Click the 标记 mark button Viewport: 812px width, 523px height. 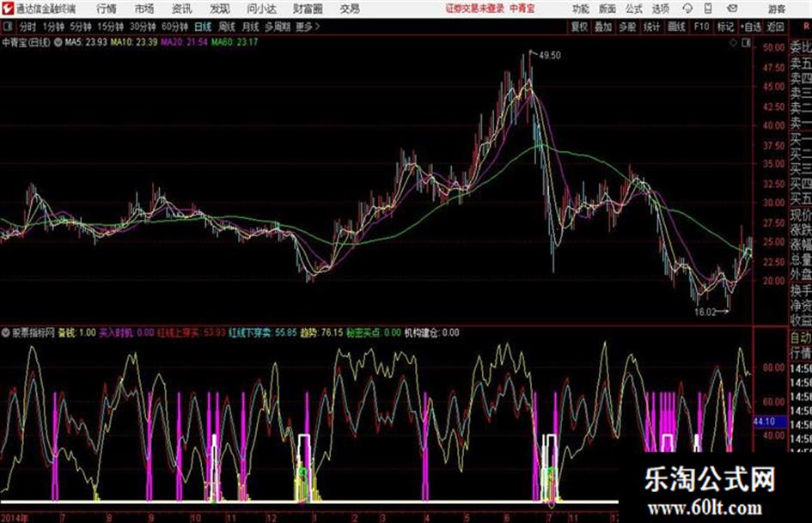725,27
